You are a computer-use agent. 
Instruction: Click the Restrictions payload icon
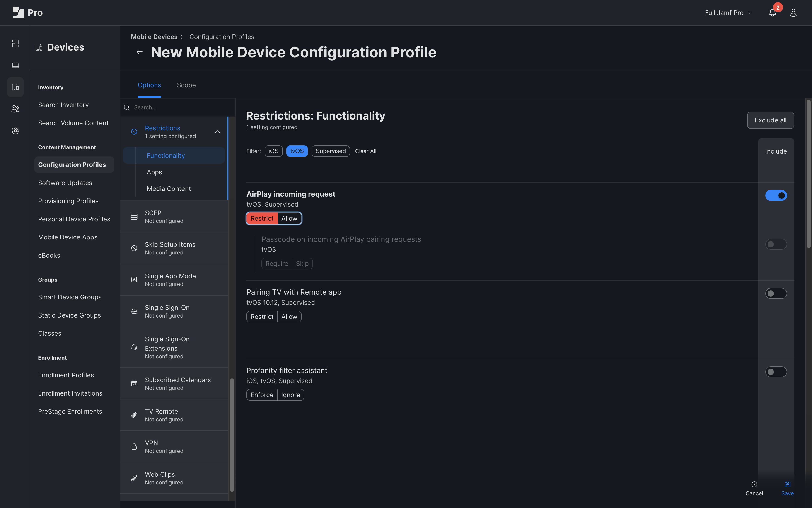[x=134, y=132]
